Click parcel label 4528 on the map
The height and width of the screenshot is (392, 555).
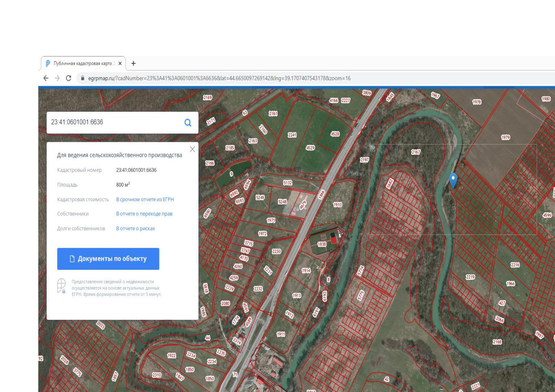click(x=335, y=134)
